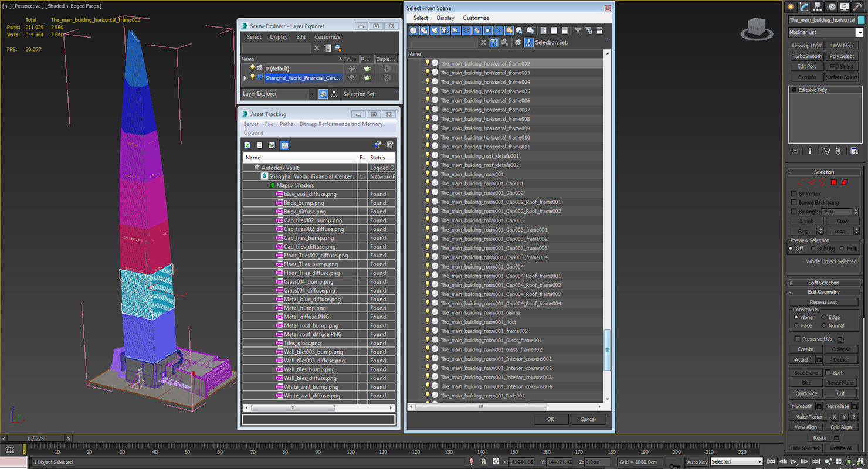This screenshot has width=868, height=469.
Task: Click Configure Modifier Sets icon
Action: click(x=855, y=151)
